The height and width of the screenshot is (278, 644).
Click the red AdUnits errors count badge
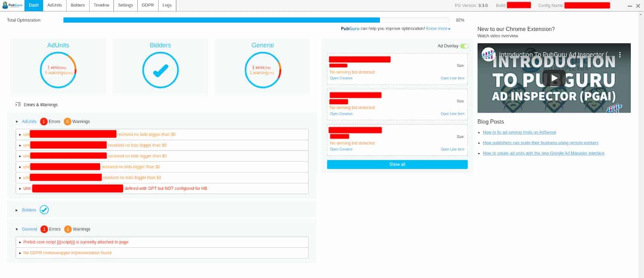point(44,121)
